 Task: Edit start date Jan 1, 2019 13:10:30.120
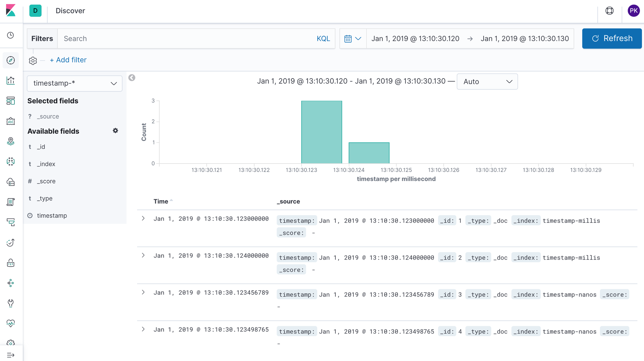click(415, 39)
